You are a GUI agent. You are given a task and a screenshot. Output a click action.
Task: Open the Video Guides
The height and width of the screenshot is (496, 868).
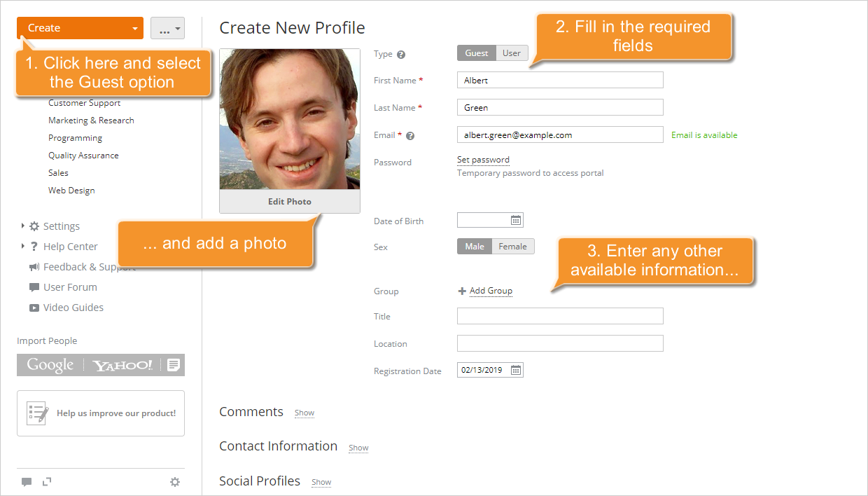click(74, 307)
